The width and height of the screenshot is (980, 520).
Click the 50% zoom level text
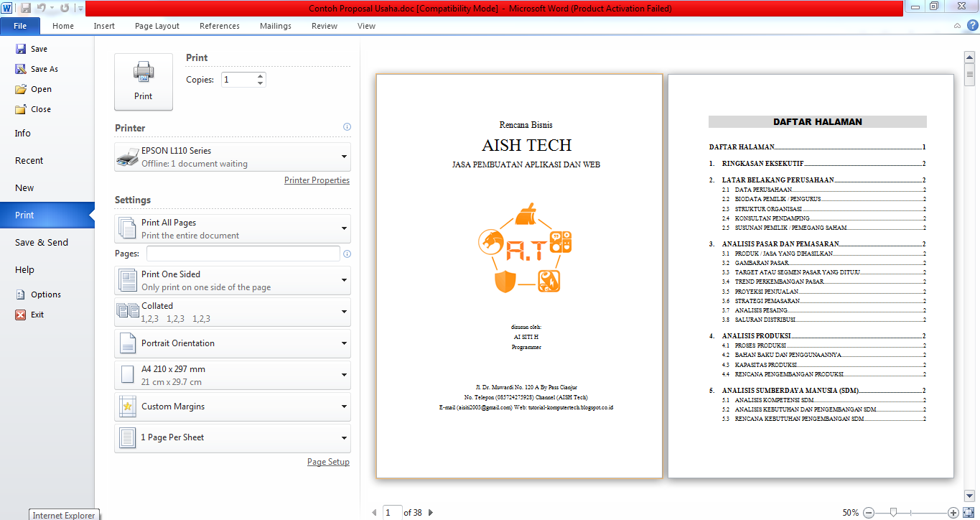[x=851, y=513]
